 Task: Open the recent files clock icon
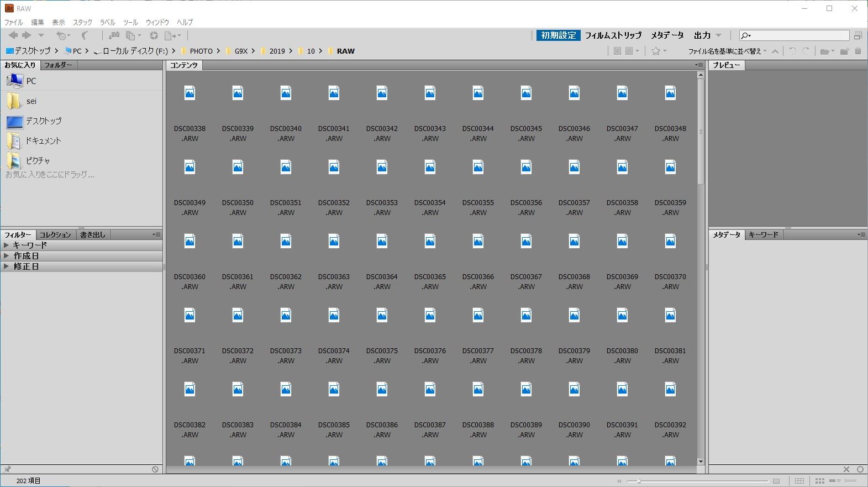pyautogui.click(x=62, y=35)
